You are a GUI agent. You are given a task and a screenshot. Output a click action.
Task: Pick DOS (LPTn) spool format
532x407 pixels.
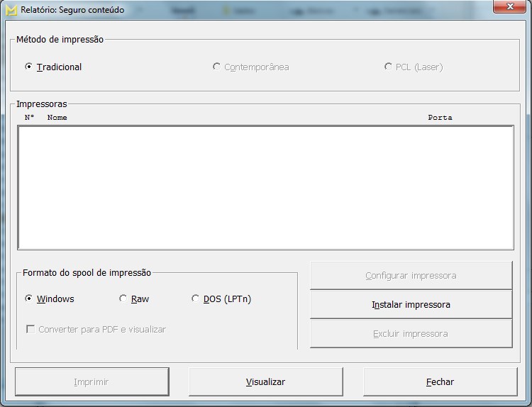click(x=196, y=299)
